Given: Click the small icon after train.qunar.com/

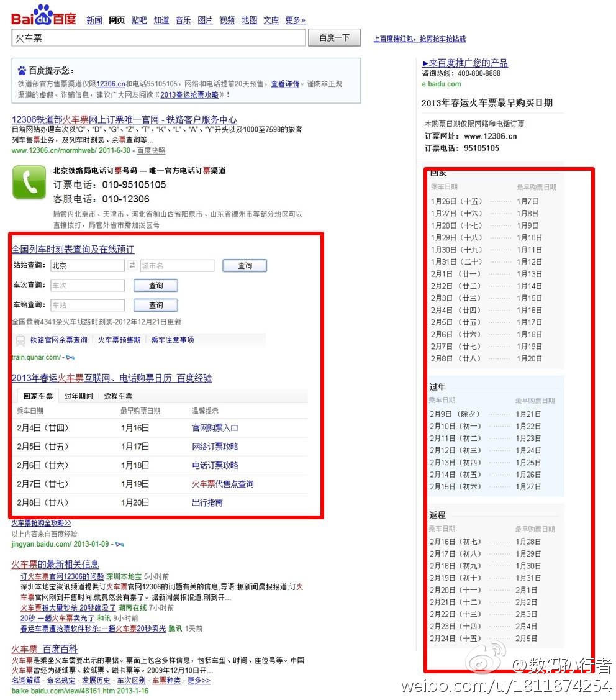Looking at the screenshot, I should 71,357.
